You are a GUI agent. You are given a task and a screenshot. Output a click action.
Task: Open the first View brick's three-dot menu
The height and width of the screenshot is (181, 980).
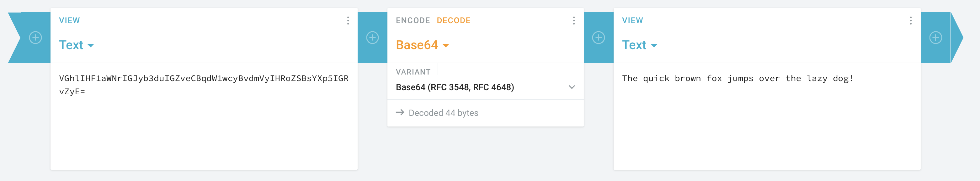click(x=348, y=20)
